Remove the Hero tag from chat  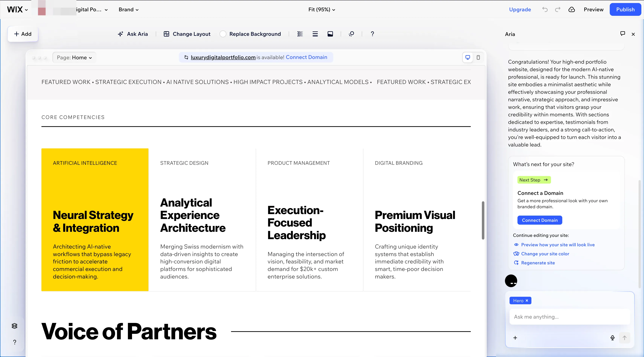pyautogui.click(x=527, y=301)
